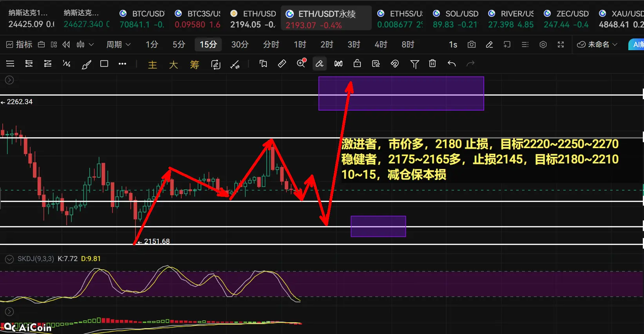
Task: Open the list menu icon in top toolbar
Action: click(x=525, y=45)
